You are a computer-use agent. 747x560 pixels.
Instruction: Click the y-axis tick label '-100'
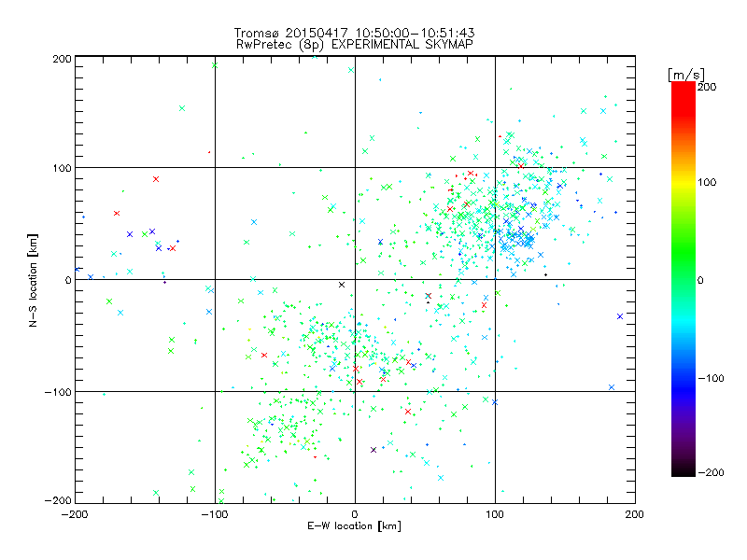(58, 392)
